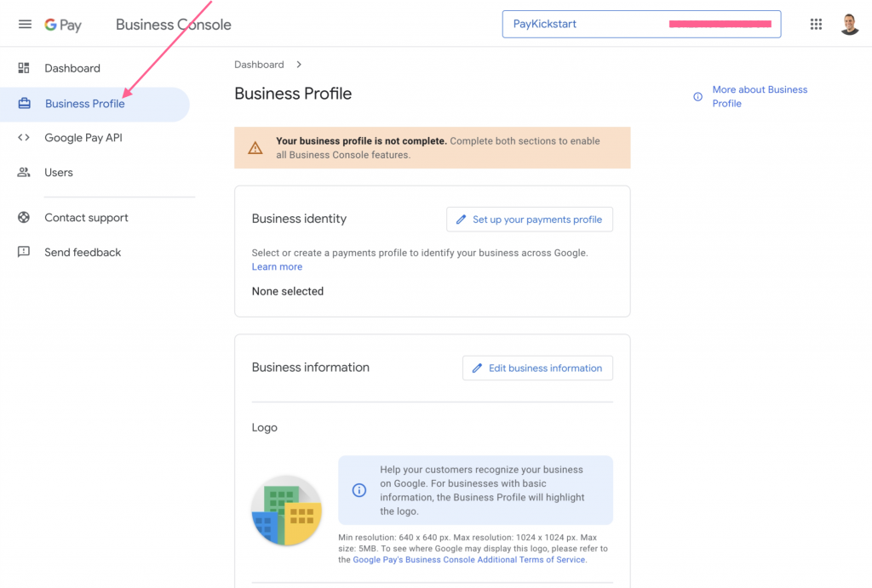The height and width of the screenshot is (588, 872).
Task: Click the None selected text
Action: tap(288, 291)
